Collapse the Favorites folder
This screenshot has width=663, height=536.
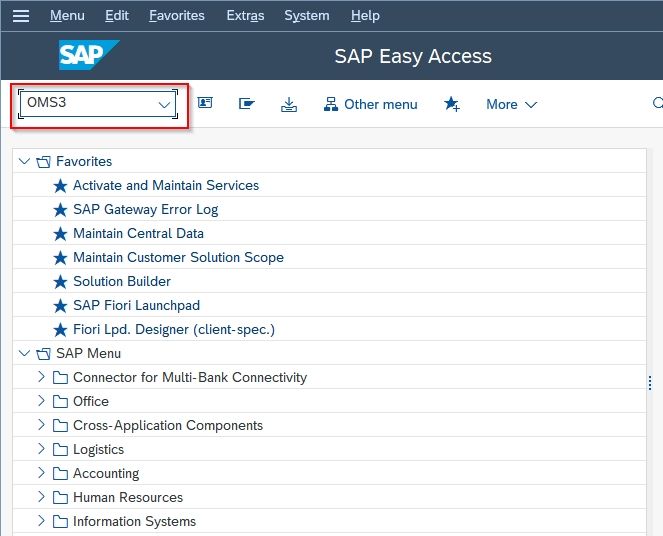pos(25,161)
